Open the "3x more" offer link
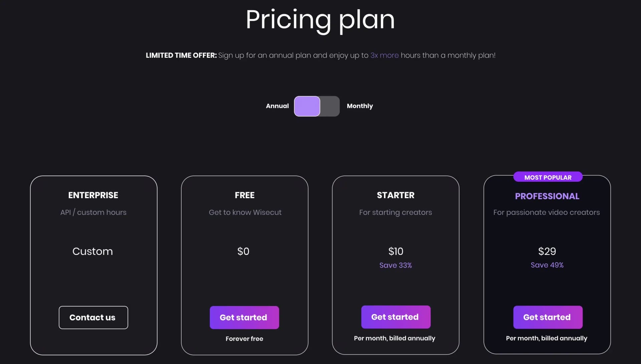 [x=384, y=55]
